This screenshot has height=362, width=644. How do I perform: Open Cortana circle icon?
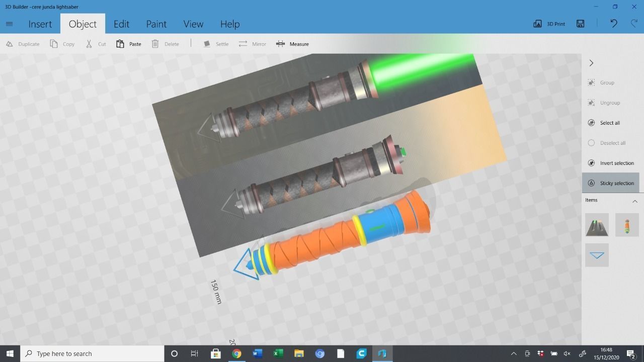click(174, 353)
